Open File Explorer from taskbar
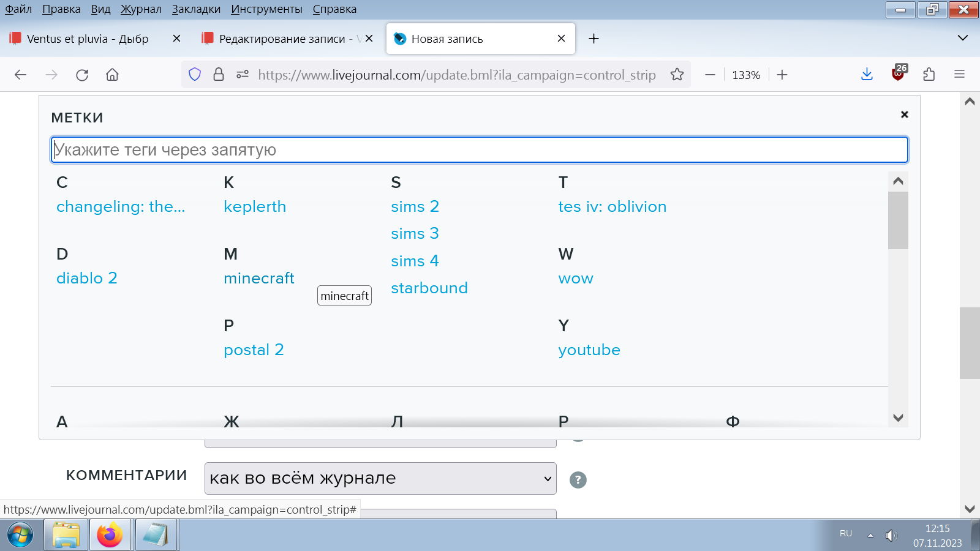Screen dimensions: 980x551 (x=66, y=535)
